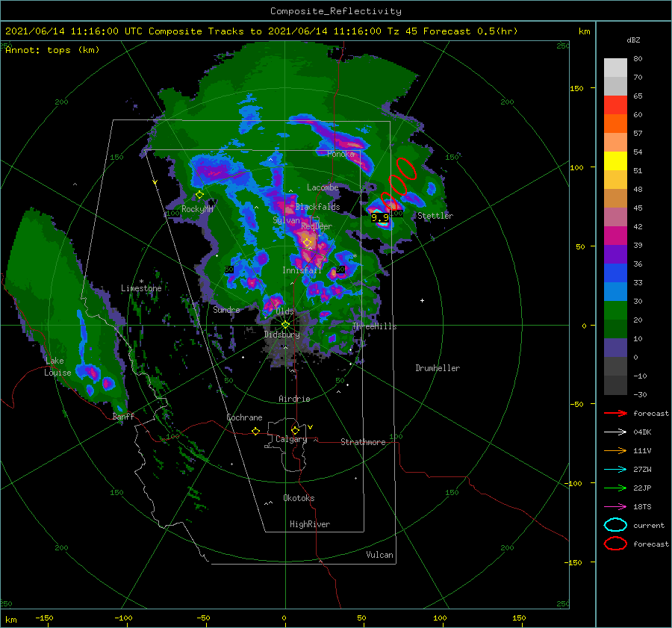The width and height of the screenshot is (672, 628).
Task: Click the dBZ scale heading
Action: click(x=633, y=40)
